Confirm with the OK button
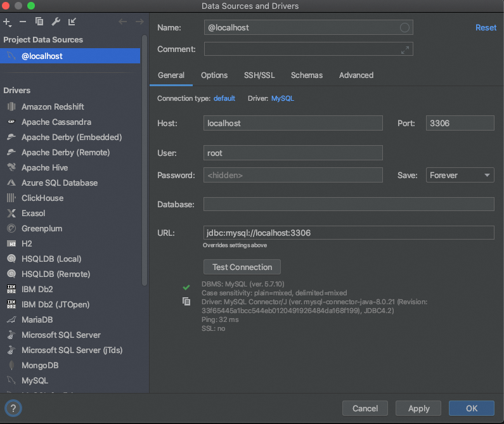 pyautogui.click(x=472, y=408)
